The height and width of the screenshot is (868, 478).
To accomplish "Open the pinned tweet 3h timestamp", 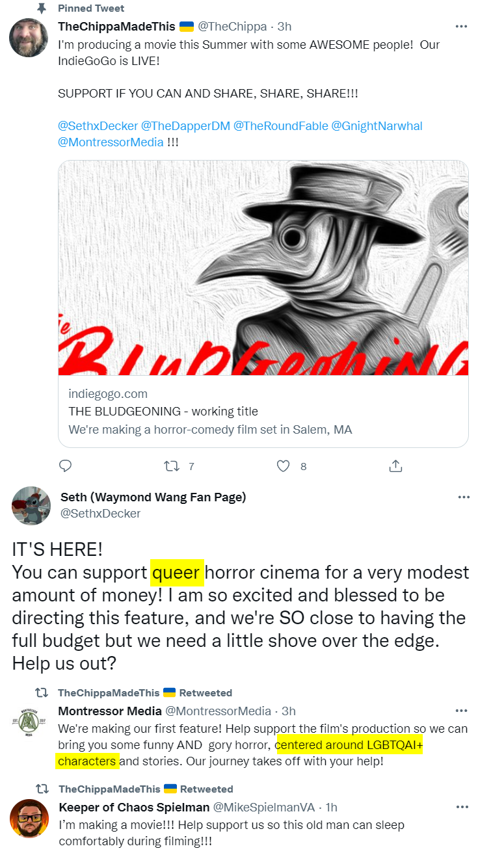I will [284, 27].
